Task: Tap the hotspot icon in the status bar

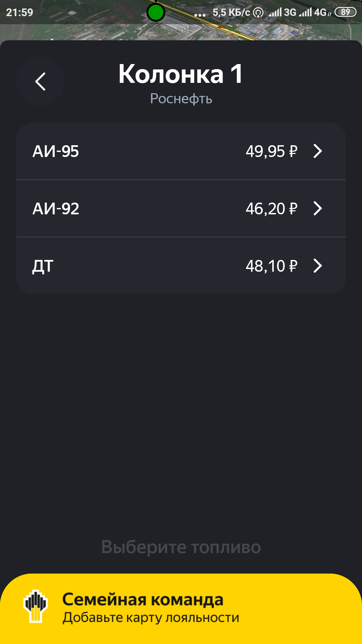Action: click(x=258, y=13)
